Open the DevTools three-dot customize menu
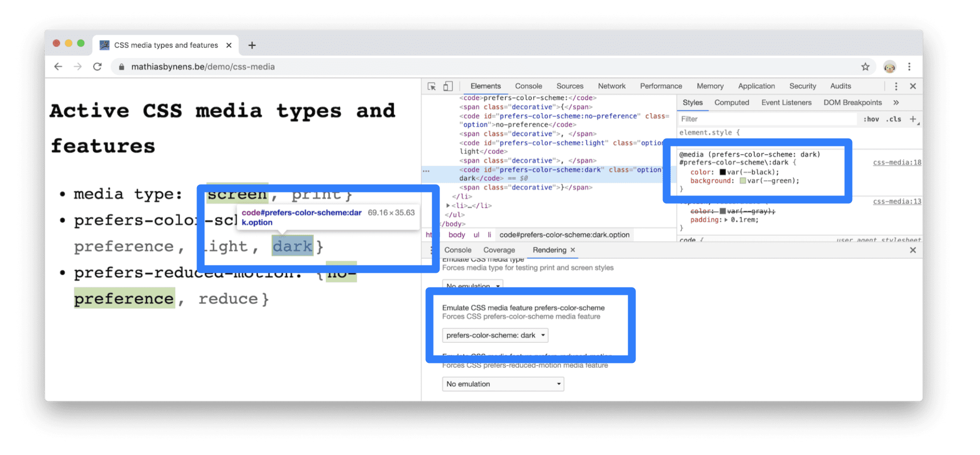This screenshot has height=455, width=980. 896,86
